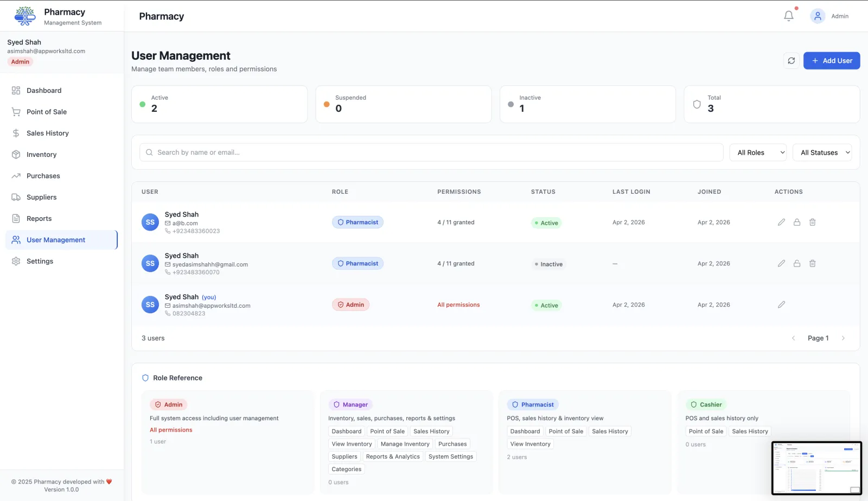Click the Inactive status badge

tap(548, 264)
